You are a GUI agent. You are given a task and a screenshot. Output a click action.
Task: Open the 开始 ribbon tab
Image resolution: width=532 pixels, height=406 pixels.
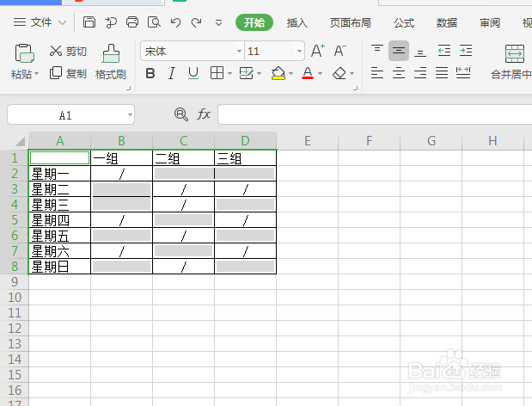coord(254,22)
